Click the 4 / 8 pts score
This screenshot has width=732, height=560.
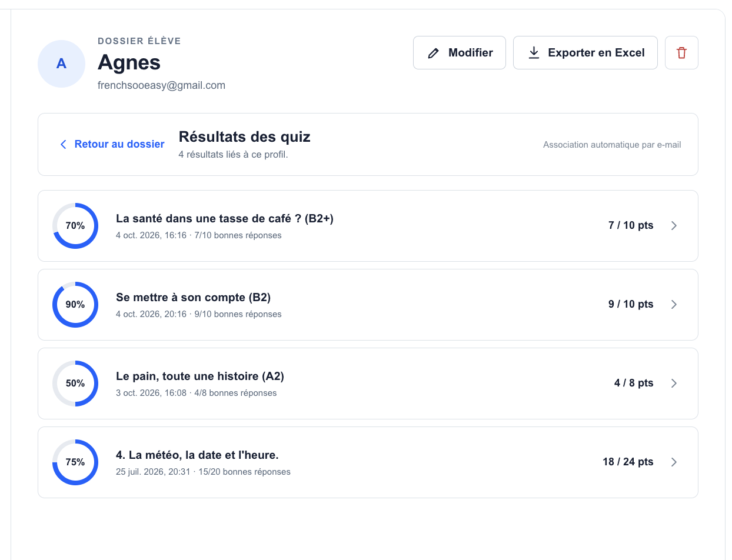pos(634,384)
